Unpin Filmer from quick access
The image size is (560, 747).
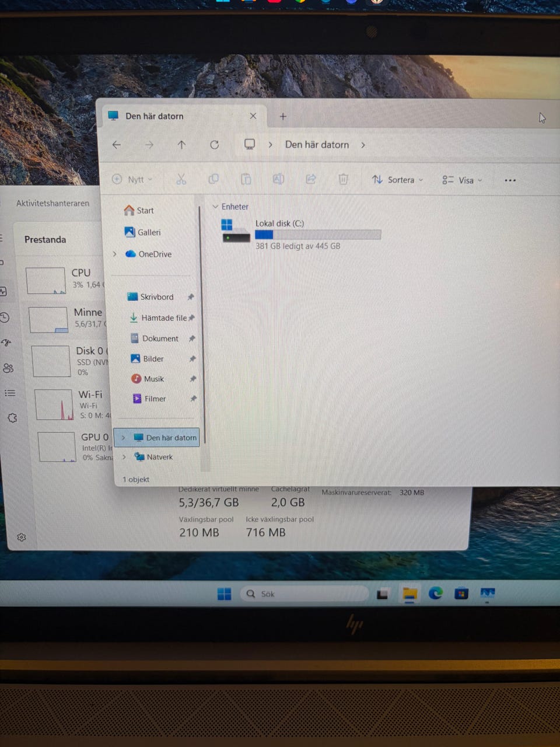pos(194,399)
